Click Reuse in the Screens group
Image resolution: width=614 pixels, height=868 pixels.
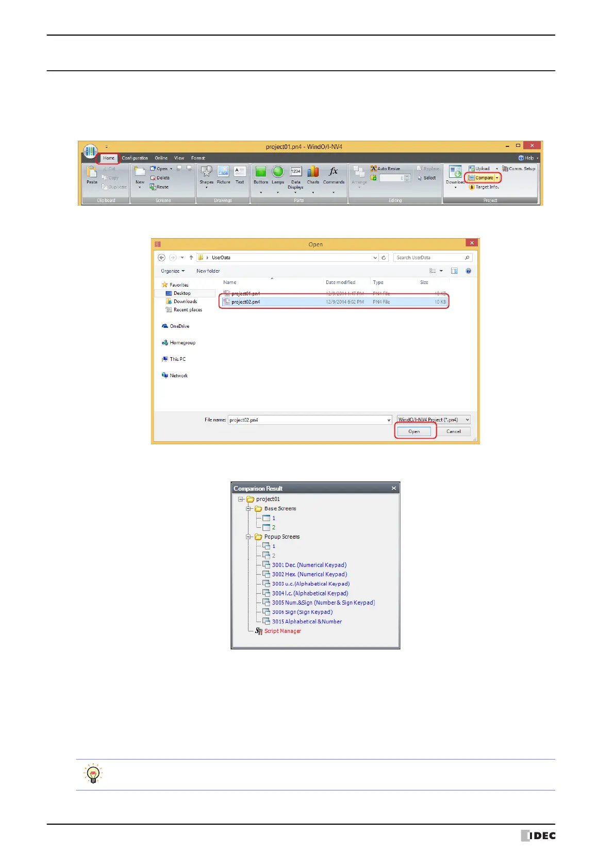[159, 187]
